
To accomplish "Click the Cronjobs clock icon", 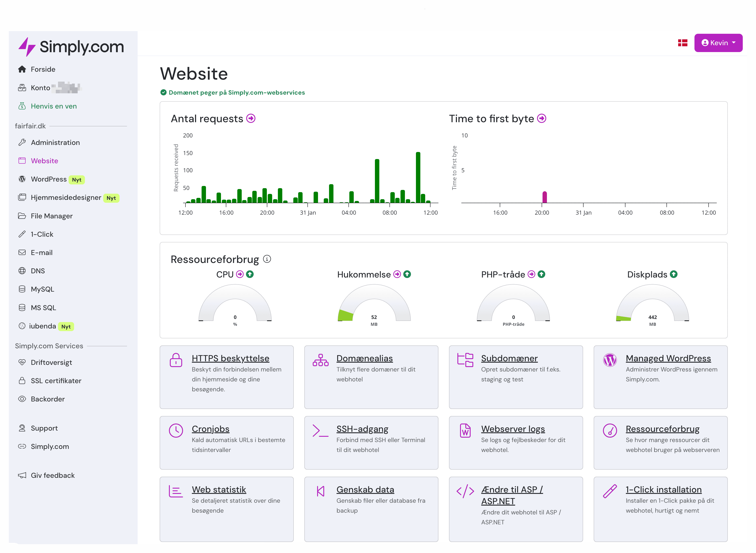I will point(176,431).
